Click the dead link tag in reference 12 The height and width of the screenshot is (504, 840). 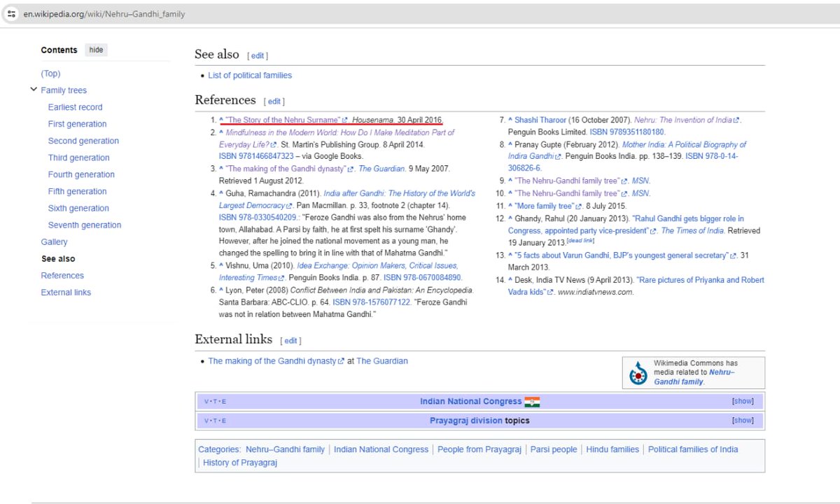tap(580, 241)
